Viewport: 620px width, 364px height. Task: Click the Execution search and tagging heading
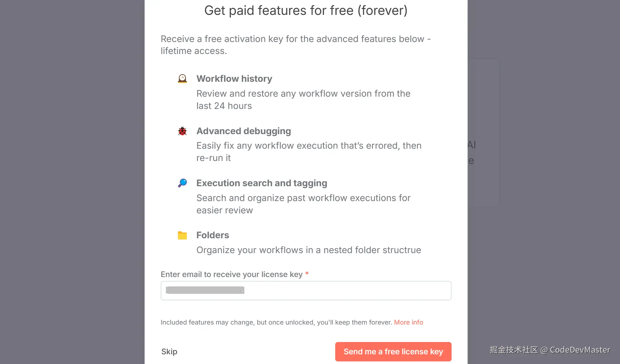pyautogui.click(x=262, y=183)
